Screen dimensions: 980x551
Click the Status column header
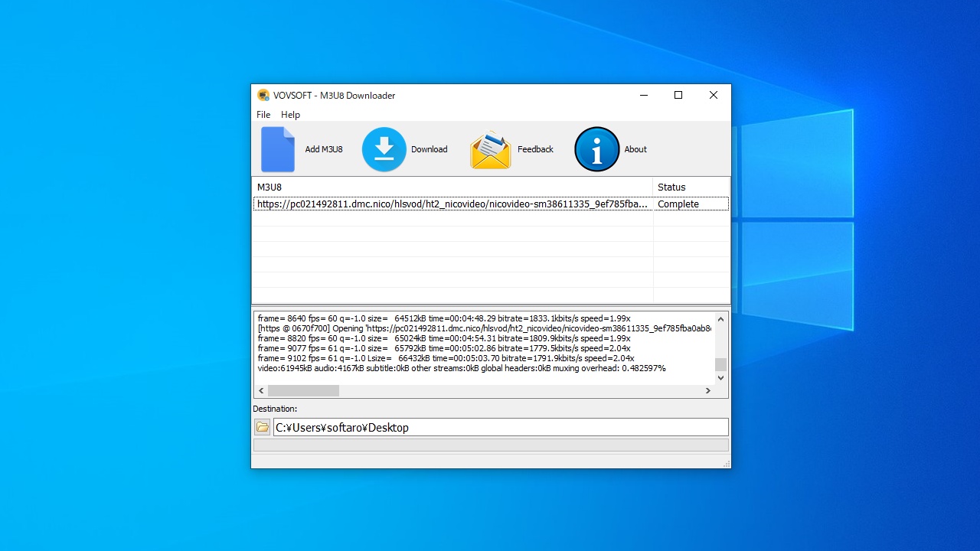coord(691,187)
